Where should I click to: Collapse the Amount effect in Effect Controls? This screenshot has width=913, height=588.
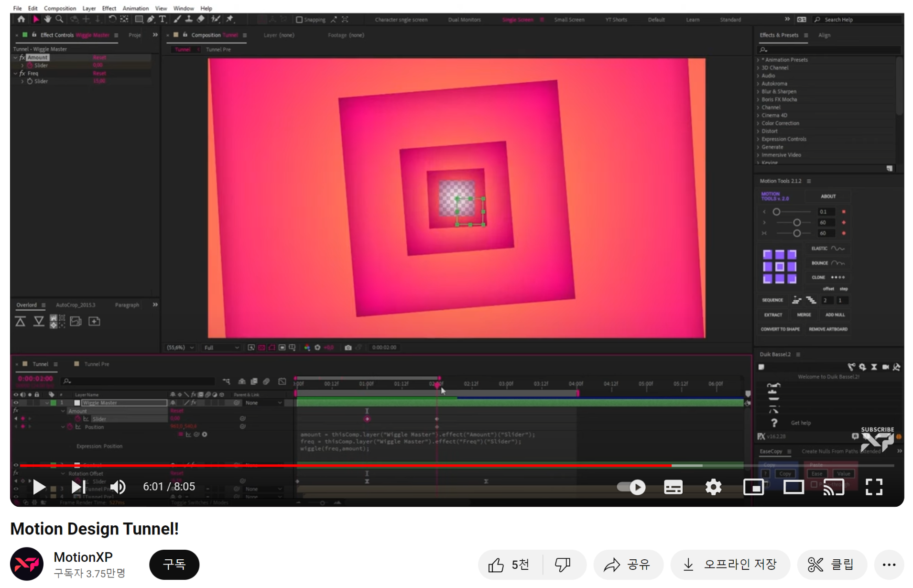pyautogui.click(x=15, y=57)
